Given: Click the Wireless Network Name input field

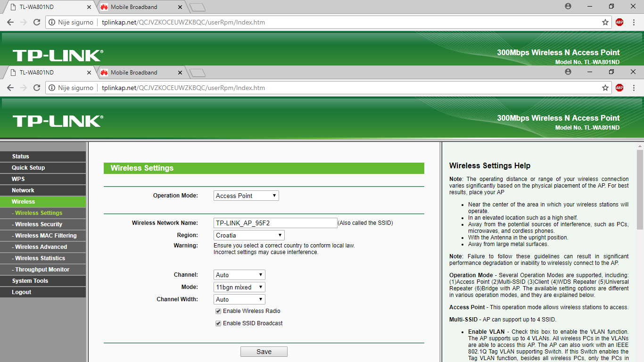Looking at the screenshot, I should 275,223.
